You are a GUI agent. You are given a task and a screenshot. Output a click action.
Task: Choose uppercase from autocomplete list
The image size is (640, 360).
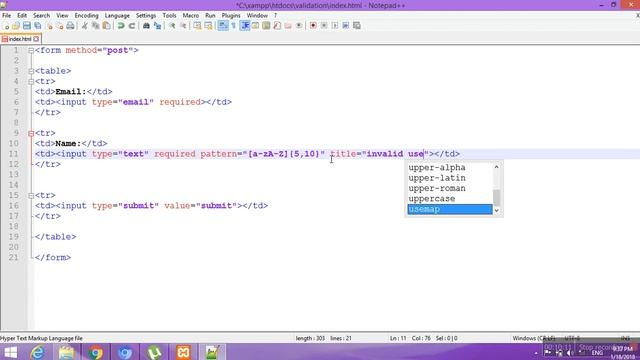click(450, 199)
